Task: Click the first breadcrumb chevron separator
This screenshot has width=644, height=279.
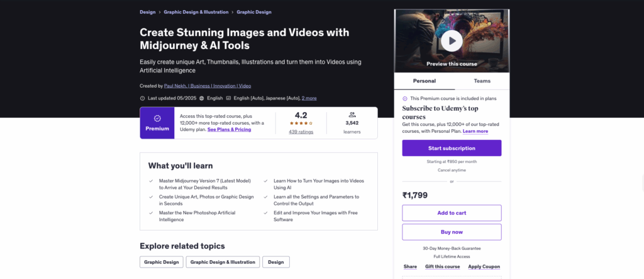Action: tap(160, 13)
